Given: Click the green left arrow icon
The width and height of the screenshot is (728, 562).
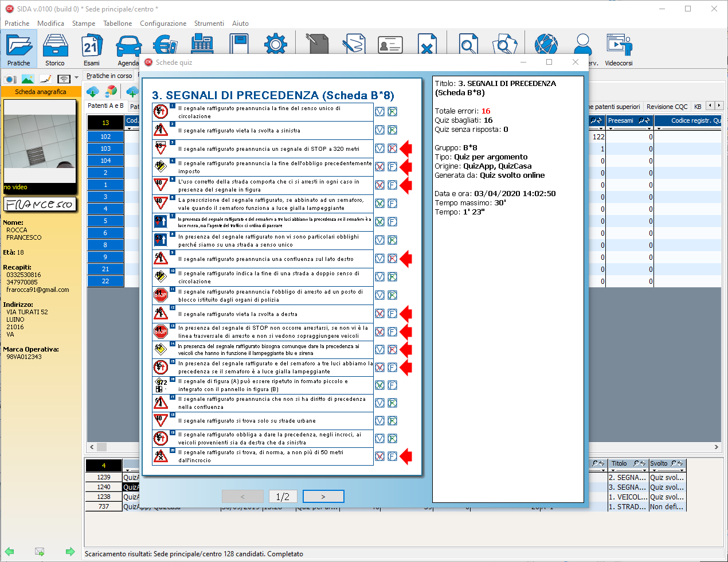Looking at the screenshot, I should coord(9,552).
